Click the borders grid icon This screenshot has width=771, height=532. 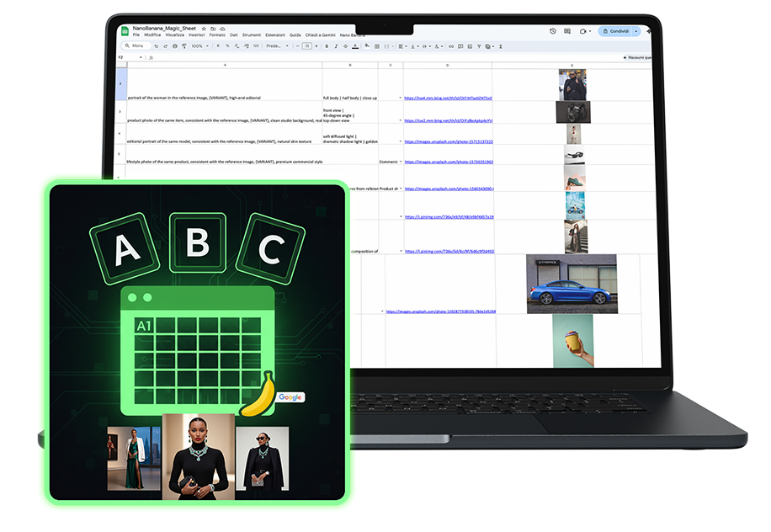pyautogui.click(x=377, y=46)
